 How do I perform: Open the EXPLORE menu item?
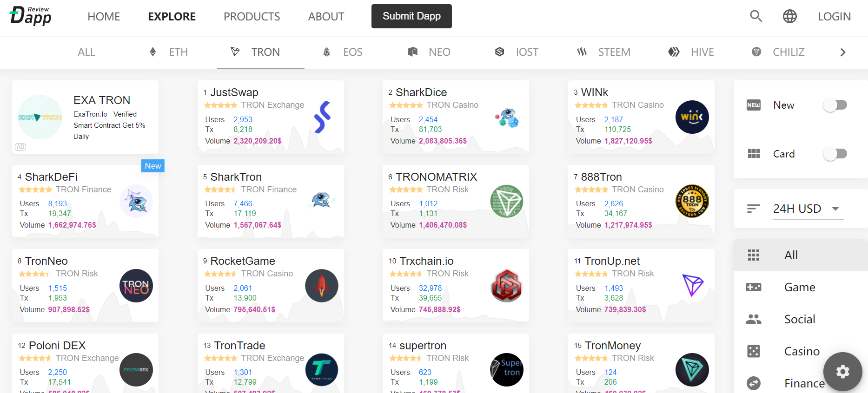[172, 17]
